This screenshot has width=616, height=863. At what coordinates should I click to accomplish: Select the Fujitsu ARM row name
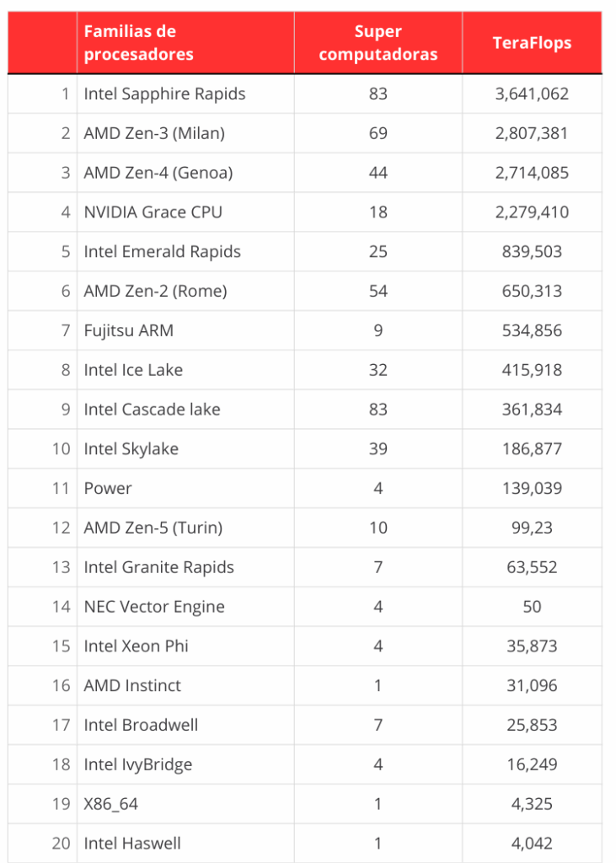tap(129, 330)
